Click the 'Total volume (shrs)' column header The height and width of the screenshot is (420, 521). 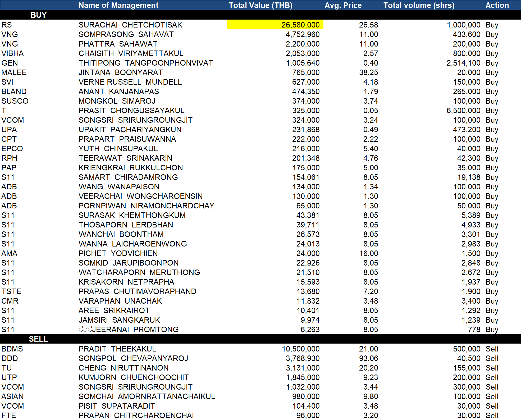[x=419, y=5]
